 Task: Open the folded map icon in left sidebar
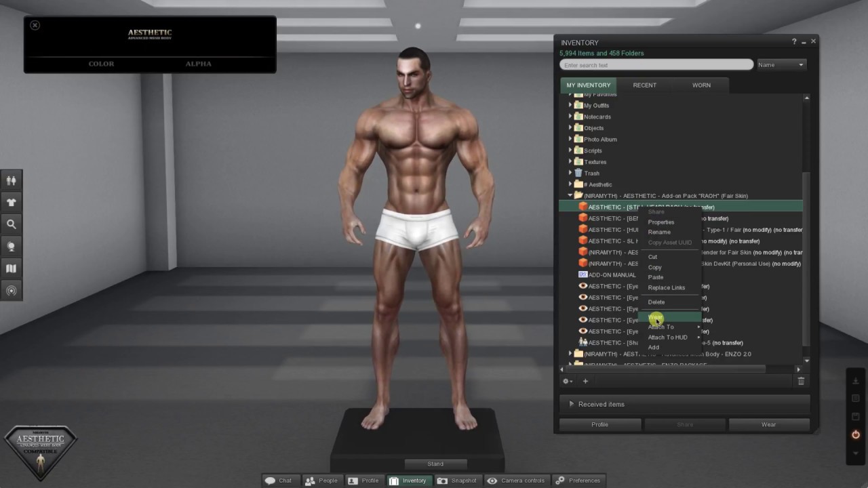click(11, 268)
